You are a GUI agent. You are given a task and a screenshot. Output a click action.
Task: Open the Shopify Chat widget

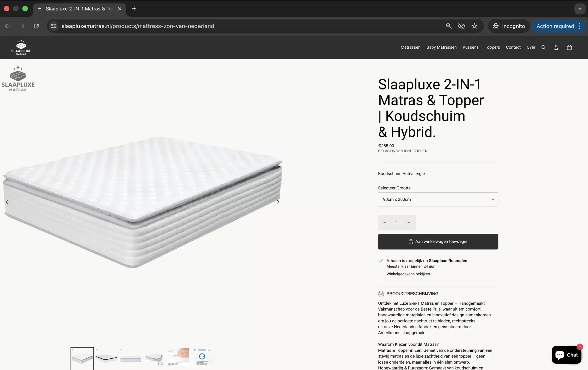point(566,355)
